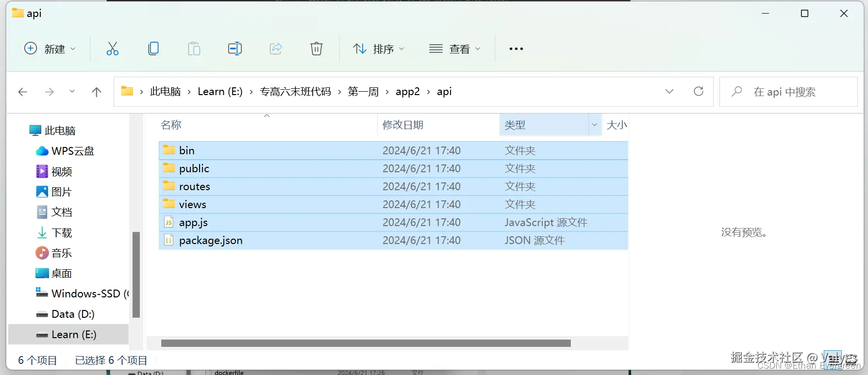This screenshot has width=868, height=375.
Task: Click the app.js file icon
Action: point(168,222)
